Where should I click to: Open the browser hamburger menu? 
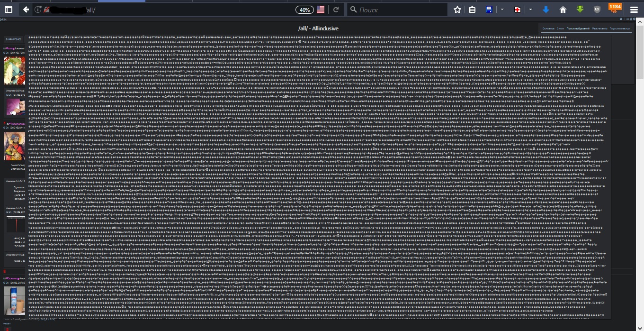[634, 9]
